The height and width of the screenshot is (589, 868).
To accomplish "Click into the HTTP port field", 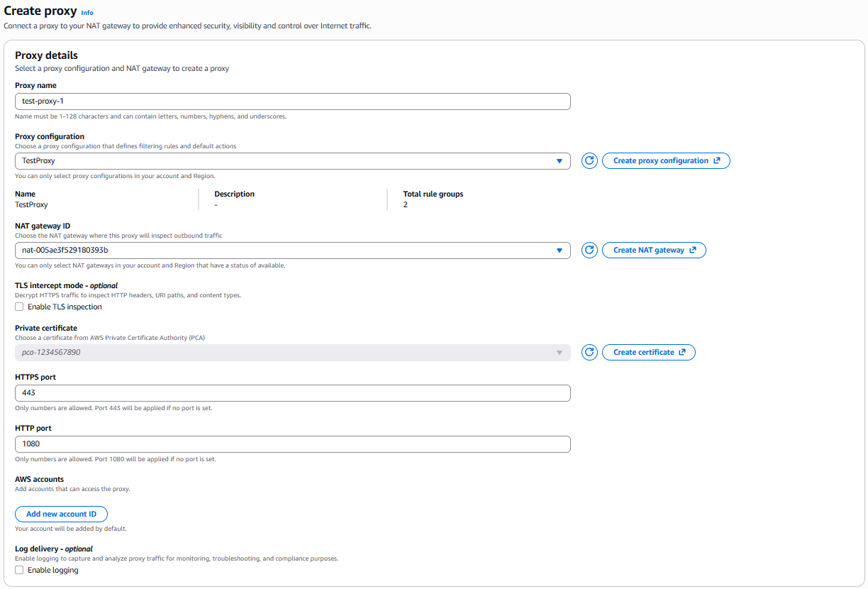I will 292,444.
